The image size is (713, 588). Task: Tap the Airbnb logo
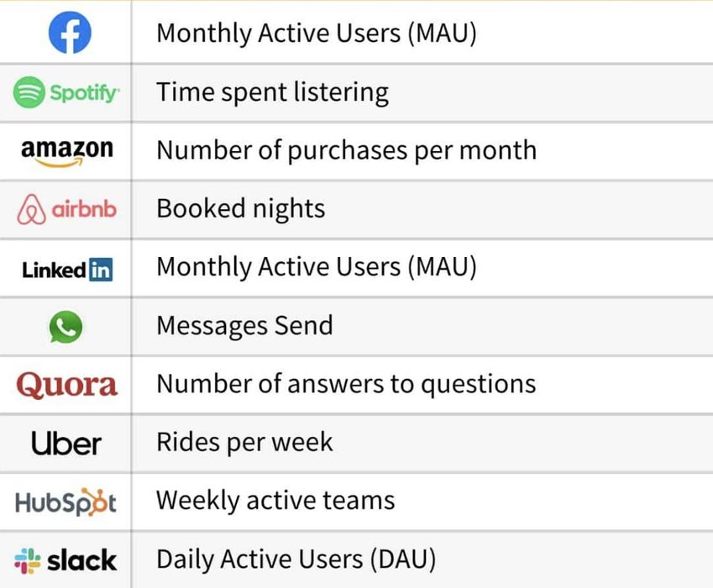(x=66, y=209)
